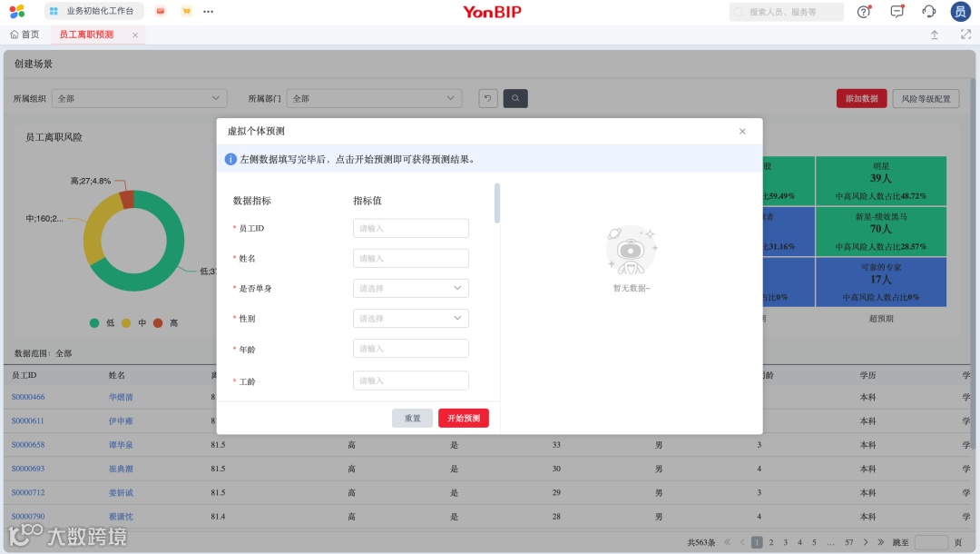Viewport: 980px width, 554px height.
Task: Jump to last page double arrow
Action: click(880, 542)
